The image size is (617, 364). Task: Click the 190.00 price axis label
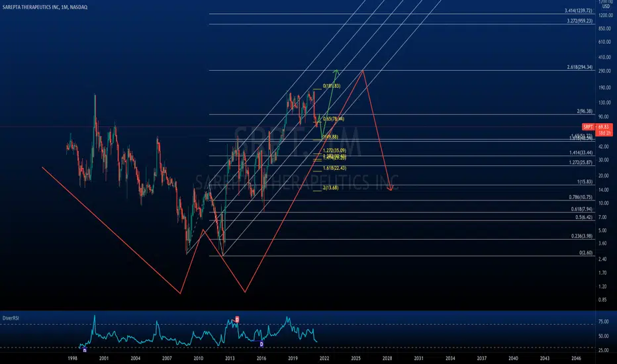pyautogui.click(x=605, y=88)
